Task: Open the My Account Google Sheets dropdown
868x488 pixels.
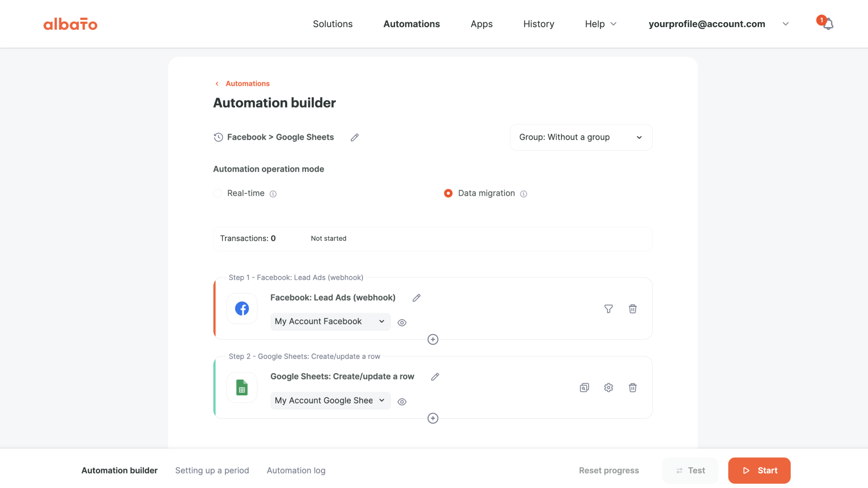Action: click(330, 401)
